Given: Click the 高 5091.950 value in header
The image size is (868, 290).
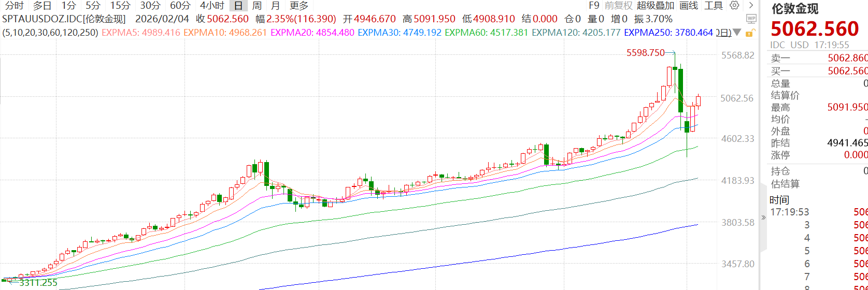Looking at the screenshot, I should click(x=429, y=19).
